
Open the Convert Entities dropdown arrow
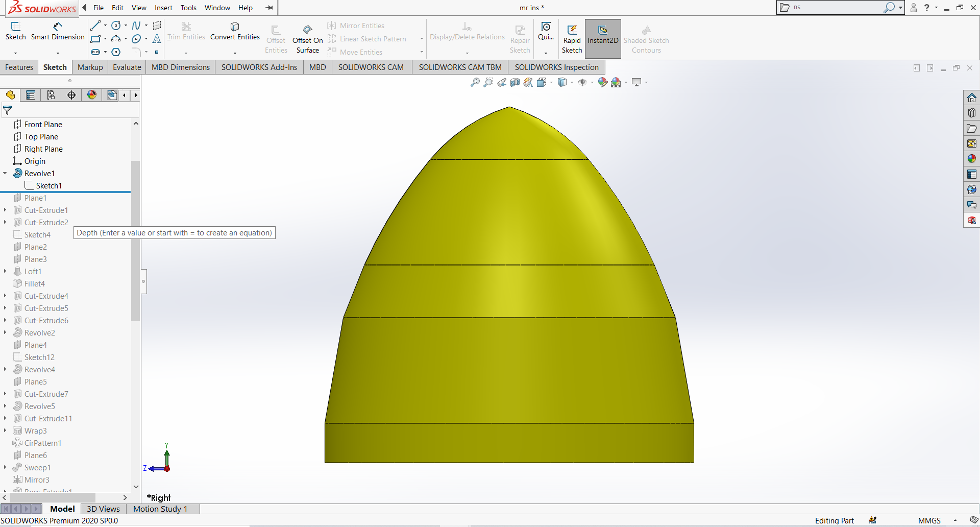click(235, 53)
